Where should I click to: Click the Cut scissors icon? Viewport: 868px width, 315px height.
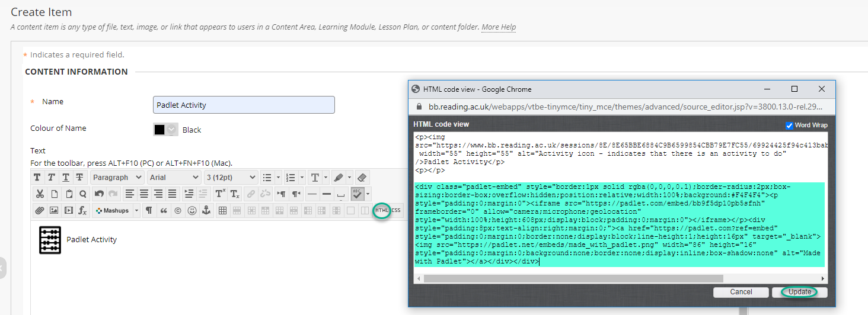point(40,194)
